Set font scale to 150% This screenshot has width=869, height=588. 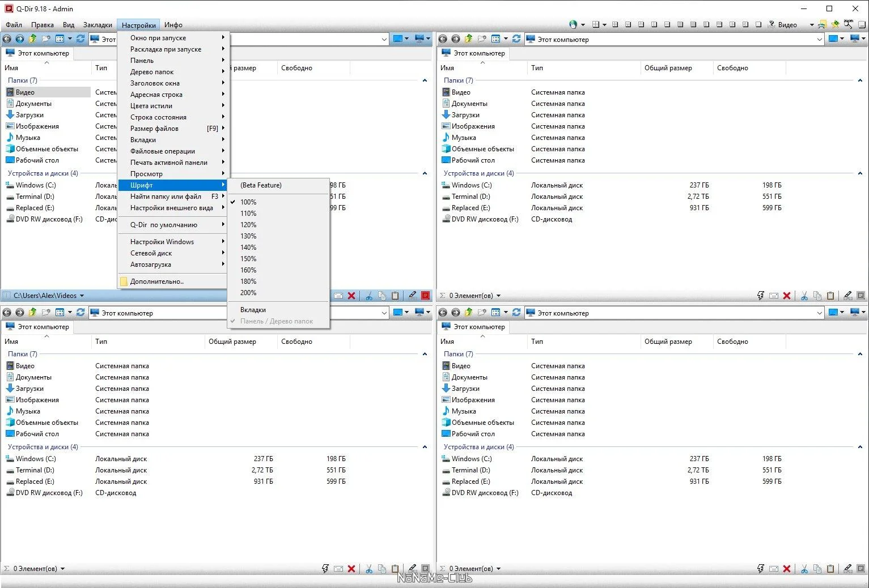coord(248,259)
